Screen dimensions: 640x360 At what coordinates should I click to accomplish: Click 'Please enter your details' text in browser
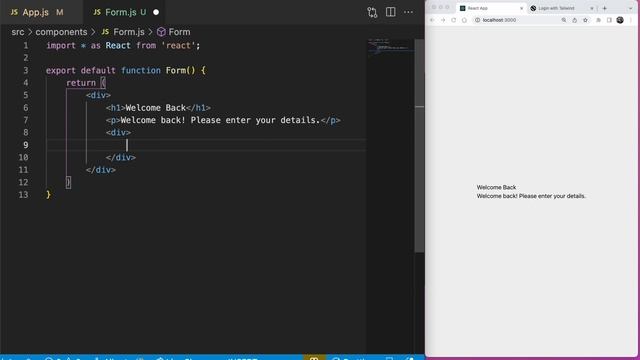(x=552, y=196)
